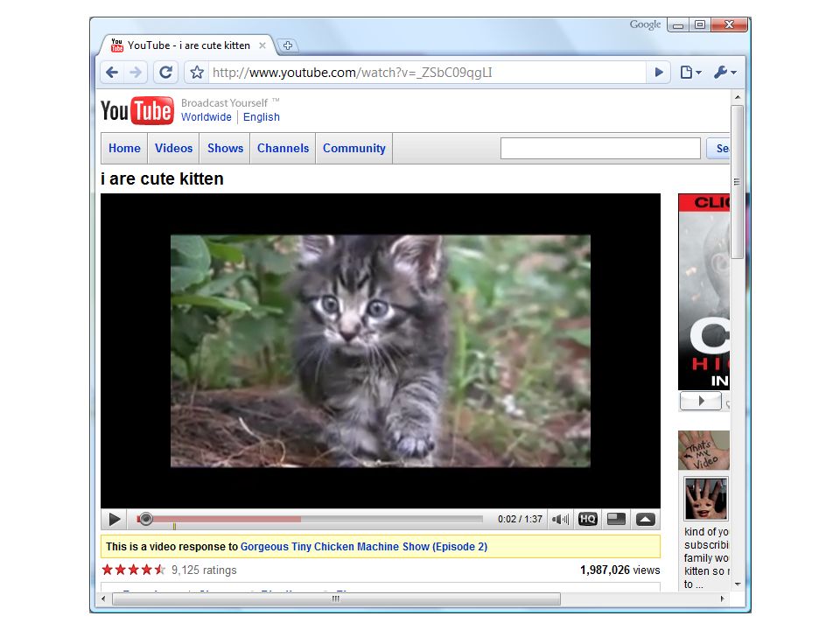Close the Chrome window
Image resolution: width=840 pixels, height=630 pixels.
[x=729, y=24]
